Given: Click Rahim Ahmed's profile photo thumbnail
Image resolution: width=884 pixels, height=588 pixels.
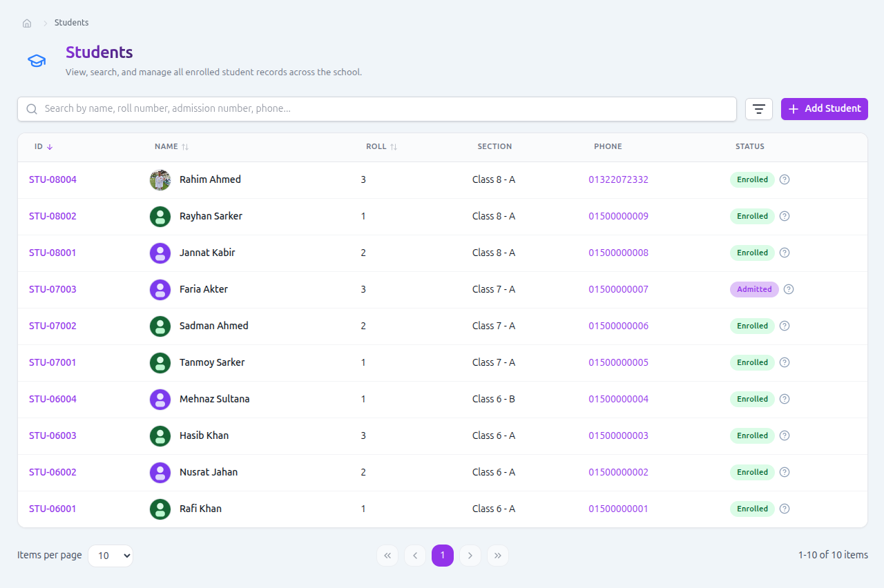Looking at the screenshot, I should 160,179.
